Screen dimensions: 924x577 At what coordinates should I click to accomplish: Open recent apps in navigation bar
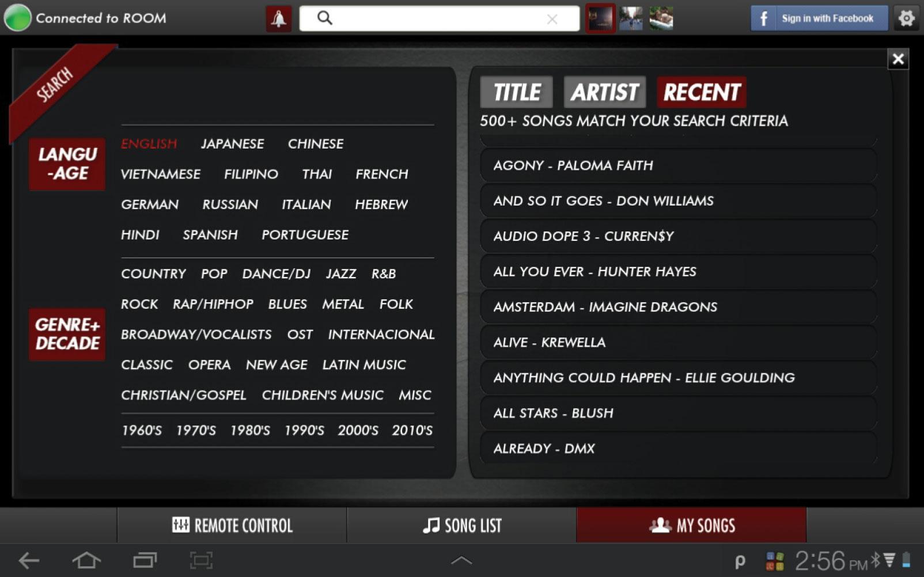click(145, 560)
